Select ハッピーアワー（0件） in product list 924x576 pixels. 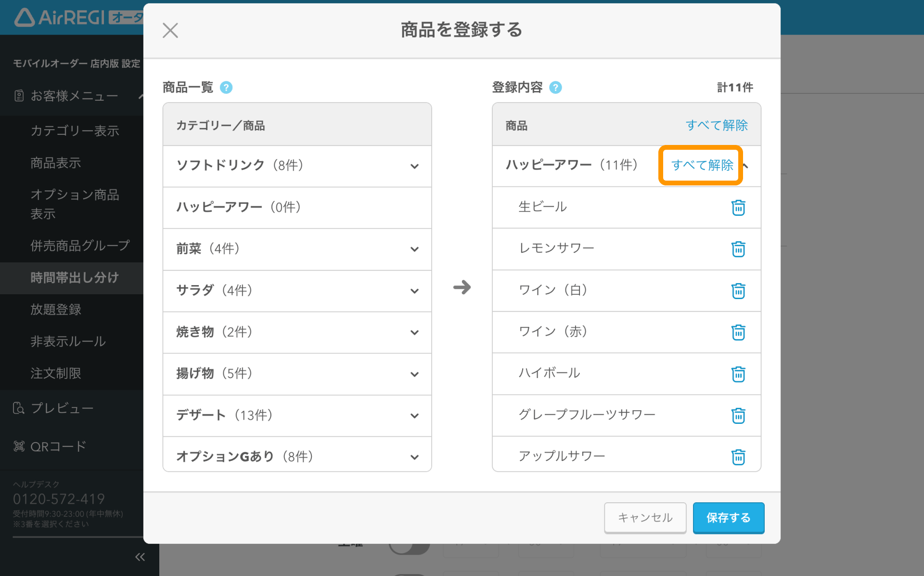pyautogui.click(x=297, y=208)
